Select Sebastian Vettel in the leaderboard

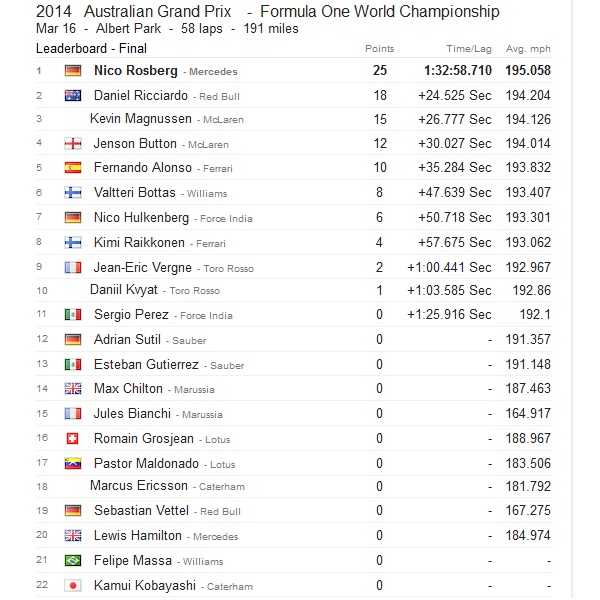tap(167, 511)
